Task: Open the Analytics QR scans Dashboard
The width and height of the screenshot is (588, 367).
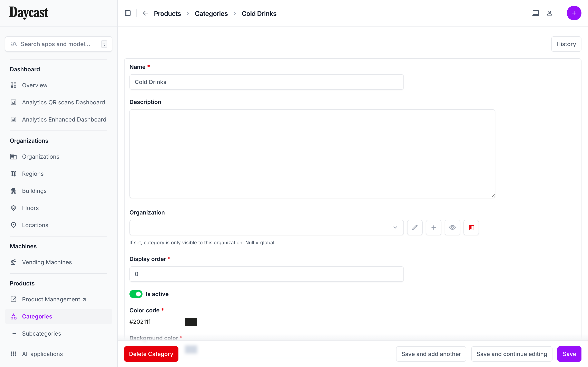Action: 63,102
